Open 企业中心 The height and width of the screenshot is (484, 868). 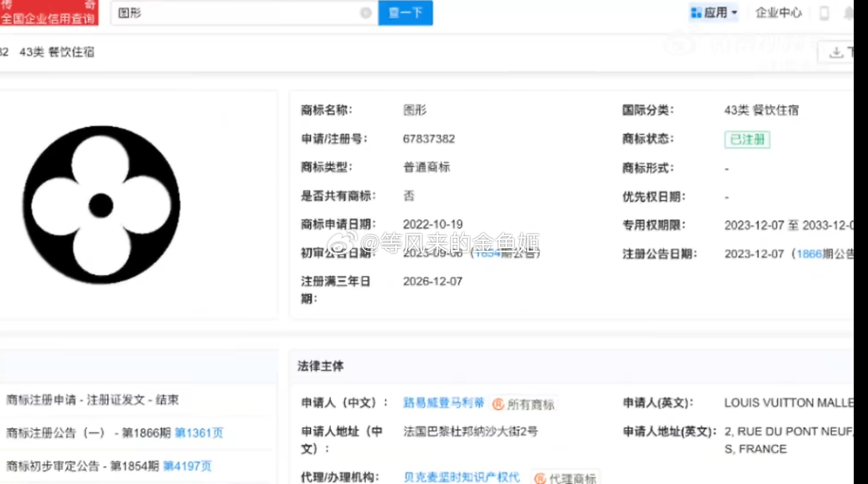point(779,13)
